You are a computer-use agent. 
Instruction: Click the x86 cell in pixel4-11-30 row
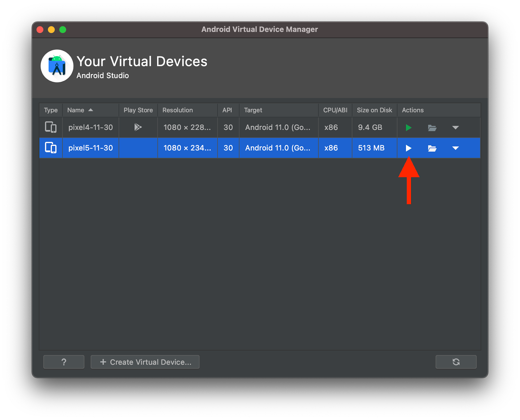pos(335,127)
